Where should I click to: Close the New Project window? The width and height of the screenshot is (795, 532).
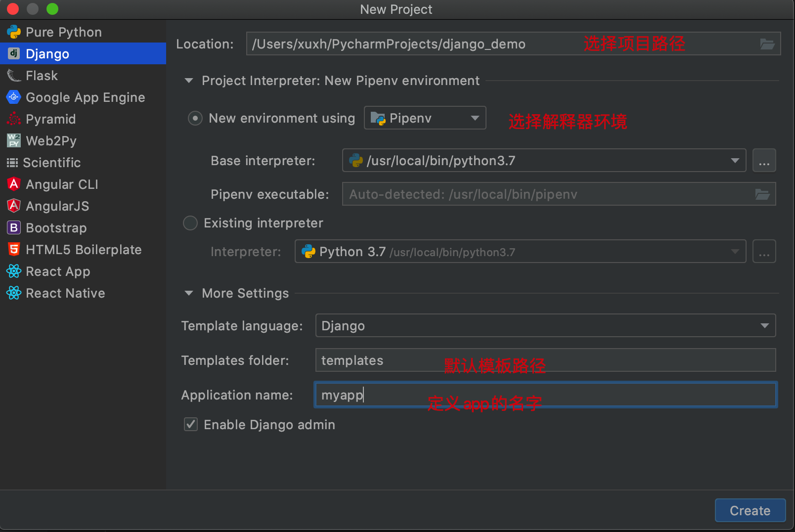[x=13, y=9]
